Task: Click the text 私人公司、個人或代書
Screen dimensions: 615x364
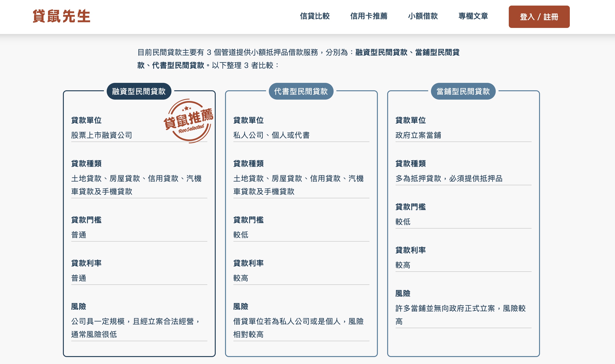Action: click(x=272, y=135)
